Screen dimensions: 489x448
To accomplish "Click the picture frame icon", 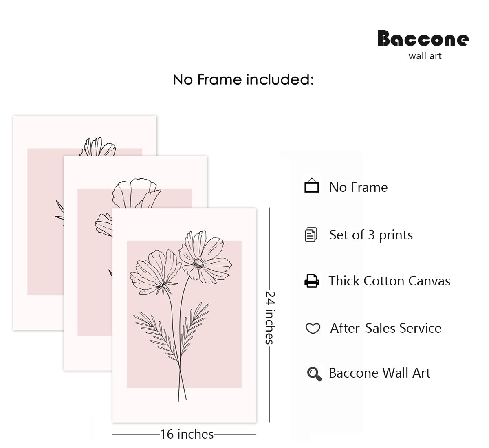I will 312,186.
